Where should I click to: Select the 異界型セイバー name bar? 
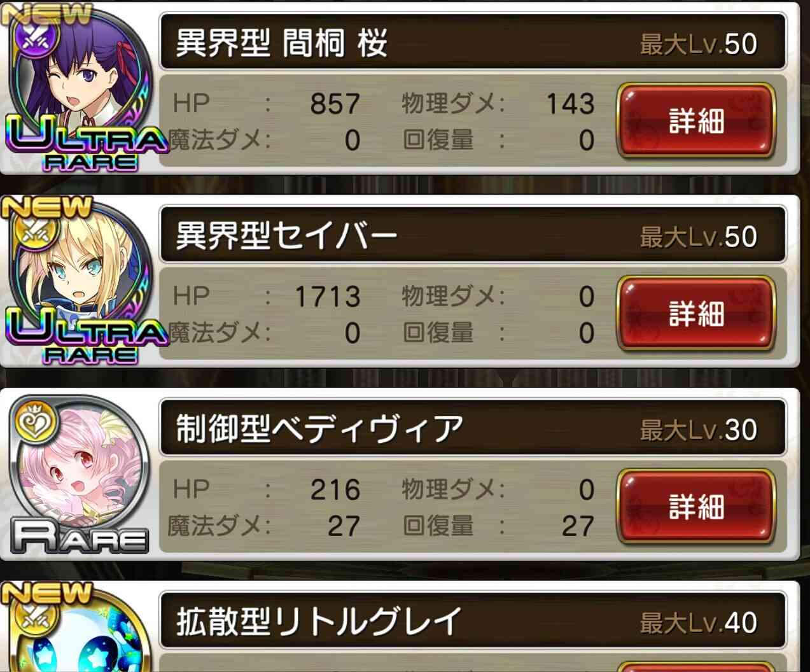(473, 237)
